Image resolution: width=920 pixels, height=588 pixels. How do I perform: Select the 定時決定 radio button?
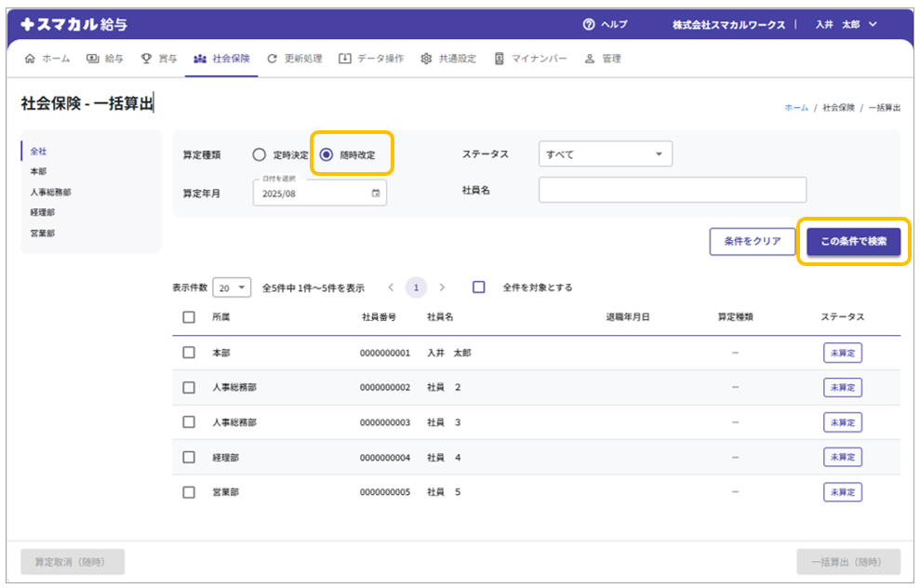pos(260,155)
